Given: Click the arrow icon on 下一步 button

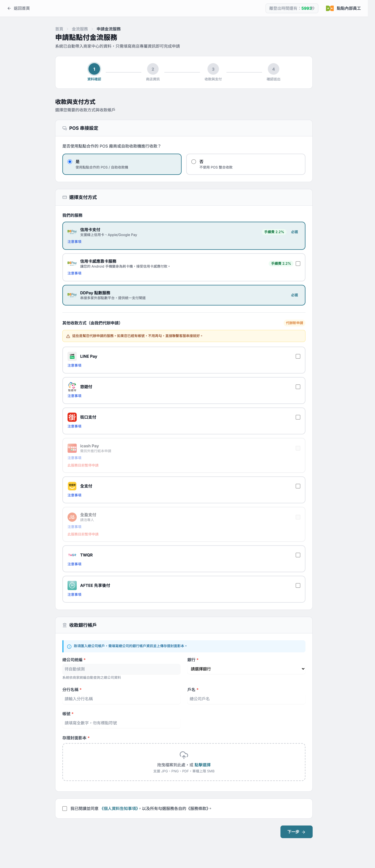Looking at the screenshot, I should 303,832.
